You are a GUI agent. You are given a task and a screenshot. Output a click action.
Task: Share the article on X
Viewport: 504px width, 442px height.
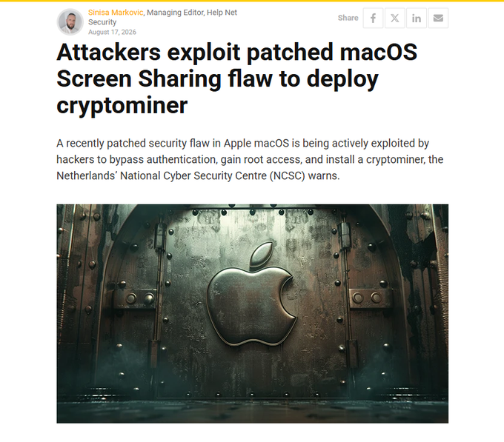pos(395,18)
